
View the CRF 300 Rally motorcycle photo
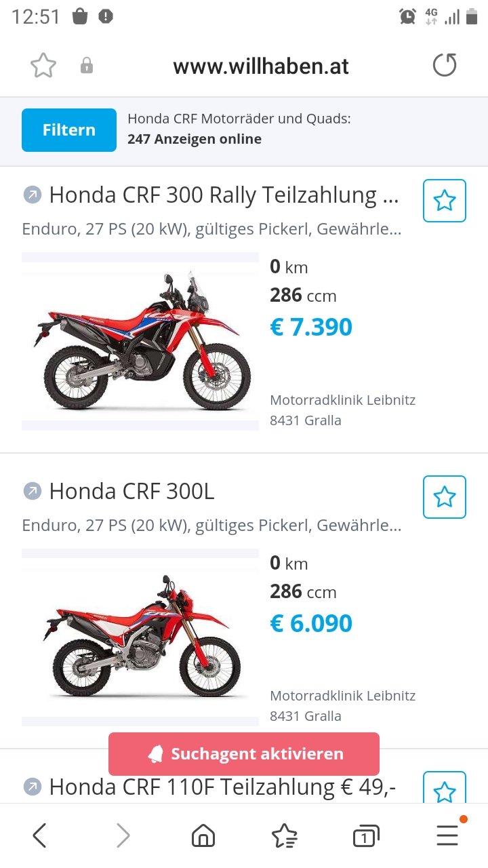click(x=140, y=341)
